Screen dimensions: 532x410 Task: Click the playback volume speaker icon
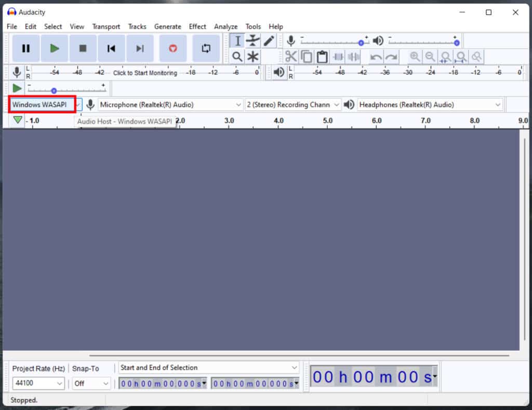(x=378, y=41)
